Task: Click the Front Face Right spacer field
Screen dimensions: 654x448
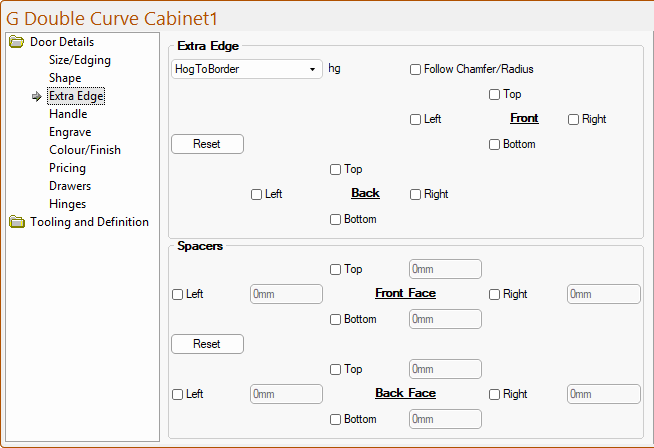Action: [x=603, y=294]
